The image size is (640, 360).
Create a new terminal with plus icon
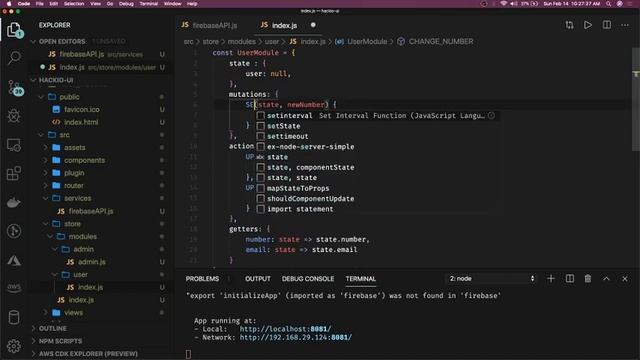(x=551, y=278)
